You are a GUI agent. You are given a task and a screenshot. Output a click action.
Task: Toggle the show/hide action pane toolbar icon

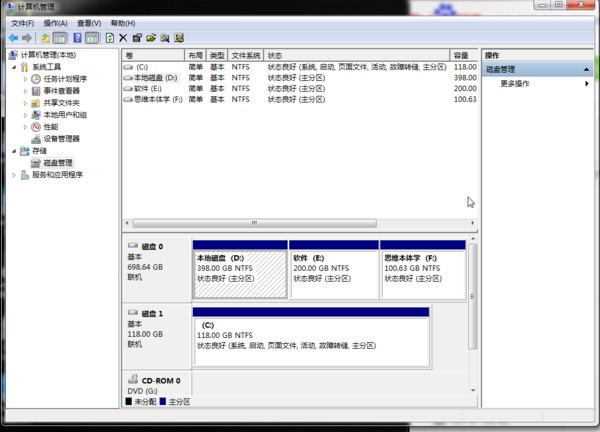tap(92, 38)
